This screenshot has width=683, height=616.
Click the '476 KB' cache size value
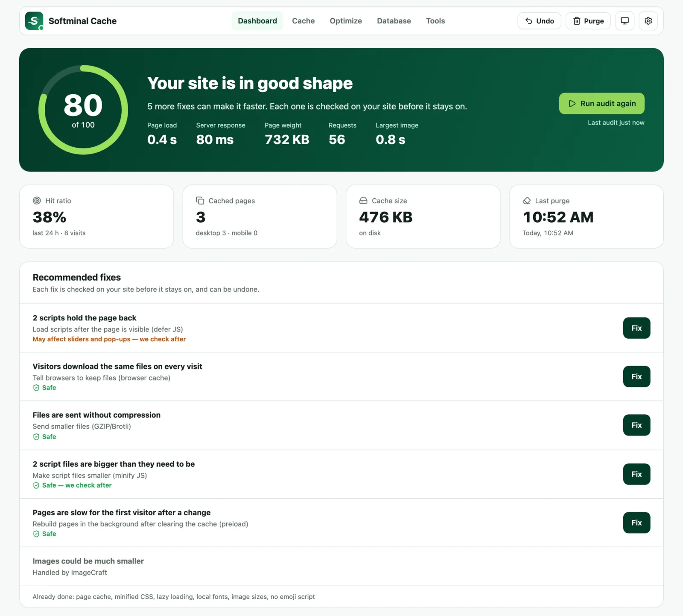coord(386,218)
